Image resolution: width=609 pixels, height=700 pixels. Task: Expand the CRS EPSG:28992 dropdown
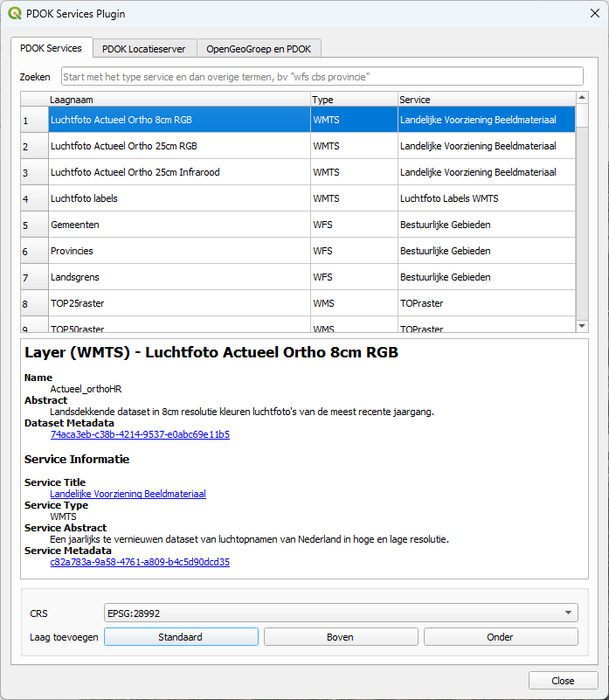pos(341,613)
